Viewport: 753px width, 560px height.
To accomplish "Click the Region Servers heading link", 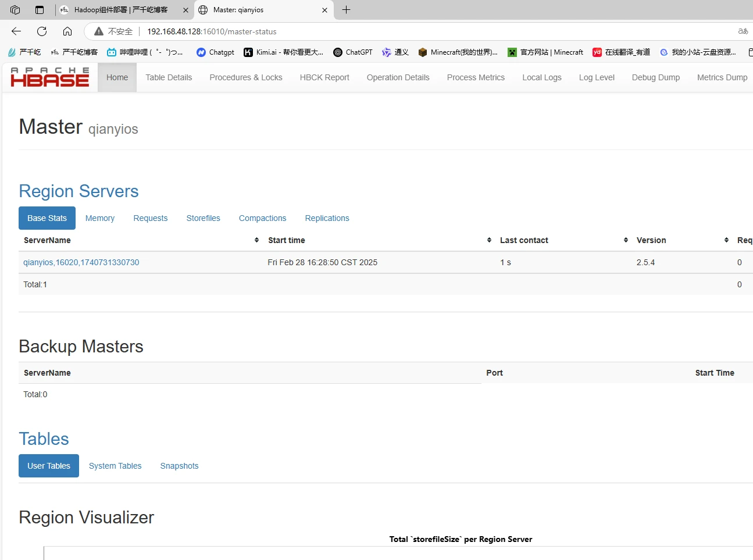I will tap(78, 191).
